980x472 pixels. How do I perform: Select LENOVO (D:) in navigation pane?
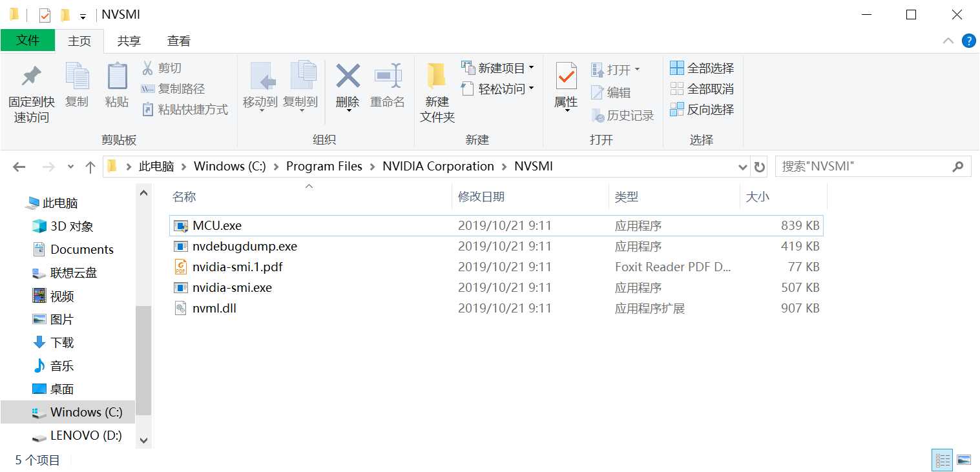tap(78, 436)
